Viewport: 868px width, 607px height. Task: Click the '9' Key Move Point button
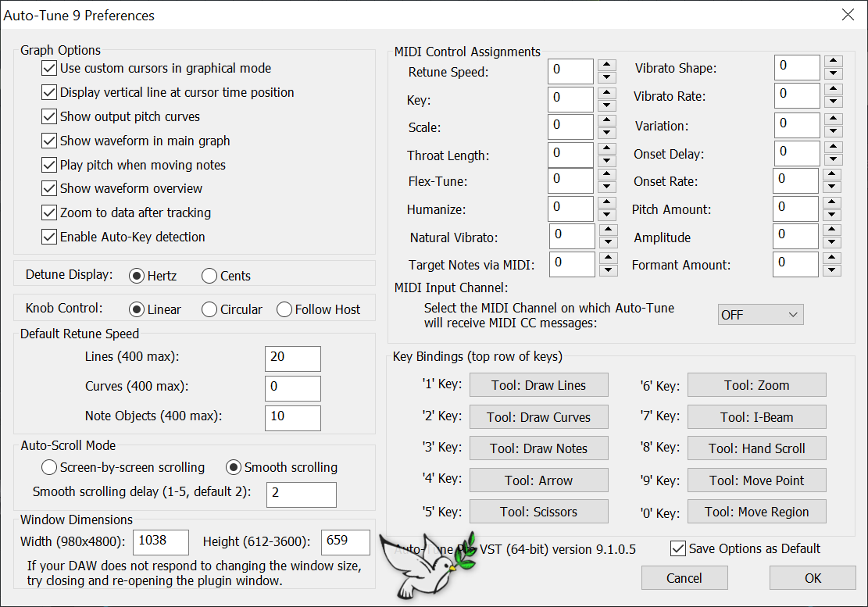pos(757,480)
